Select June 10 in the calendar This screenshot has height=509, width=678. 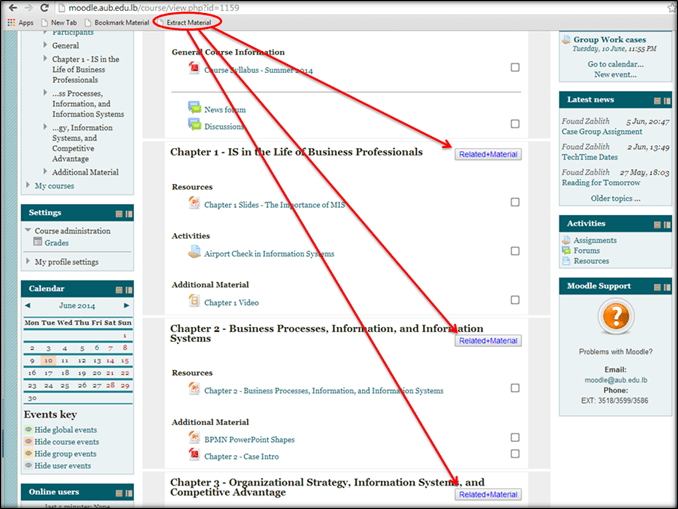click(x=48, y=360)
